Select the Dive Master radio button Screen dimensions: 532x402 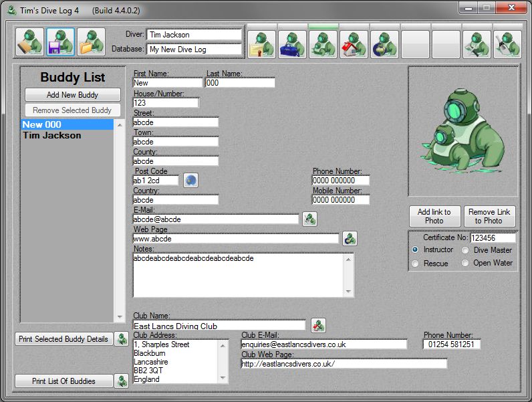point(465,250)
